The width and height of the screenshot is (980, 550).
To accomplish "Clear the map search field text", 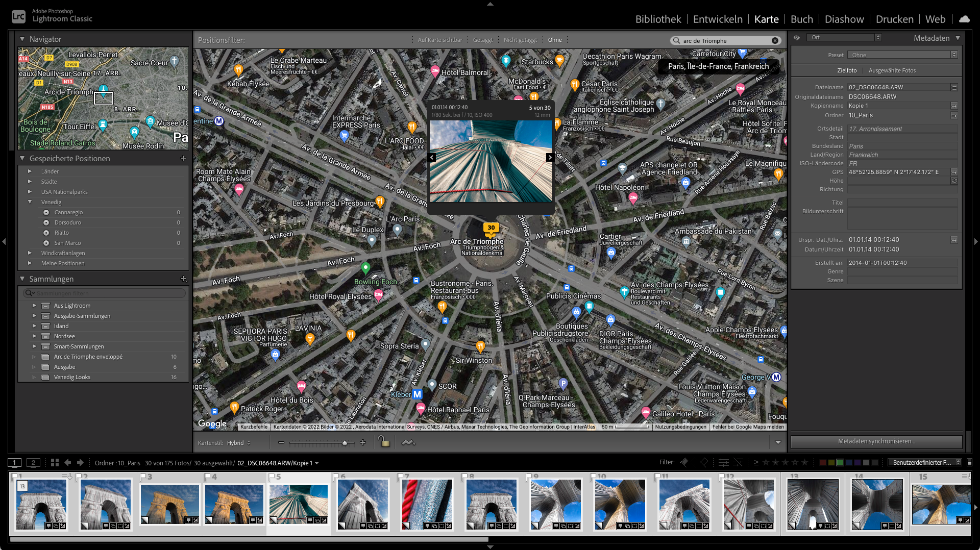I will click(x=775, y=41).
